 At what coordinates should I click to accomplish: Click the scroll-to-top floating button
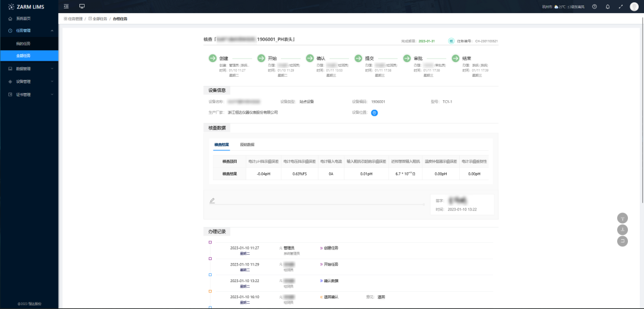623,218
